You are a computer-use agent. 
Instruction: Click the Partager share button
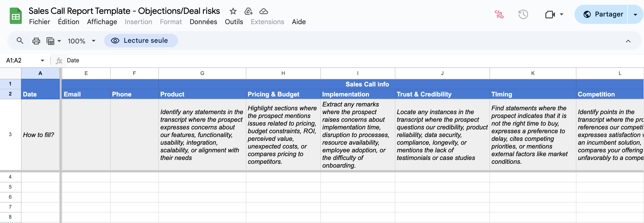click(x=603, y=15)
